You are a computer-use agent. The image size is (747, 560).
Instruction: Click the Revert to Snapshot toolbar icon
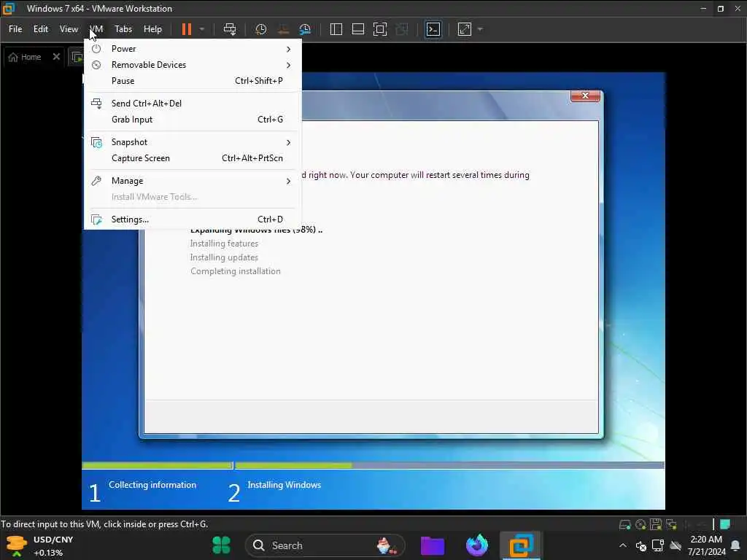pyautogui.click(x=283, y=29)
